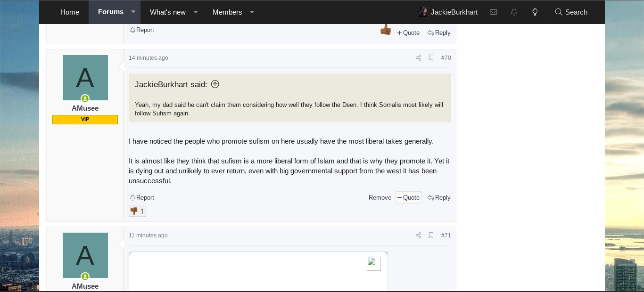Click the 14 minutes ago timestamp
The width and height of the screenshot is (644, 292).
pos(149,58)
